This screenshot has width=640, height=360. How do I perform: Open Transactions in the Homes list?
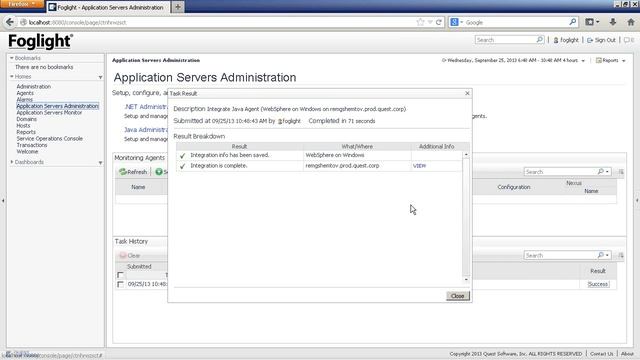tap(32, 145)
